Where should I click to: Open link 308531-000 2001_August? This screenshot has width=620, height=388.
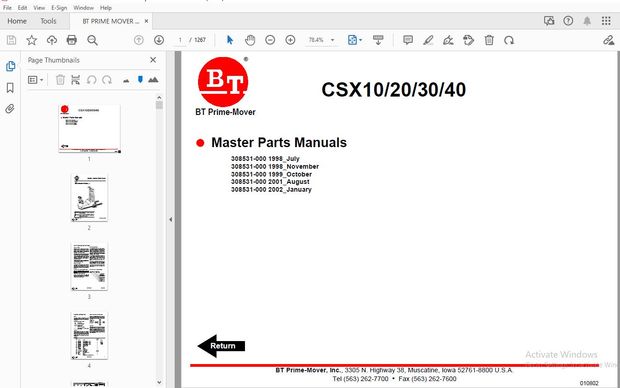[x=270, y=182]
